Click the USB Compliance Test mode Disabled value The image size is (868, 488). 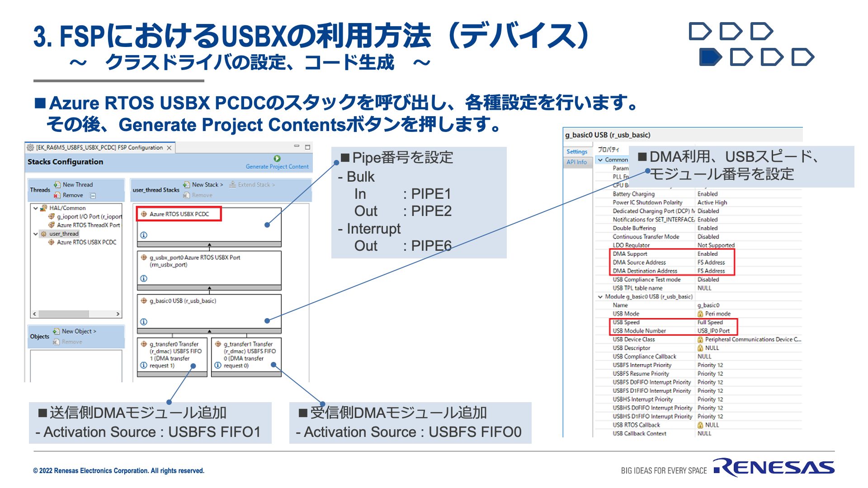tap(708, 280)
